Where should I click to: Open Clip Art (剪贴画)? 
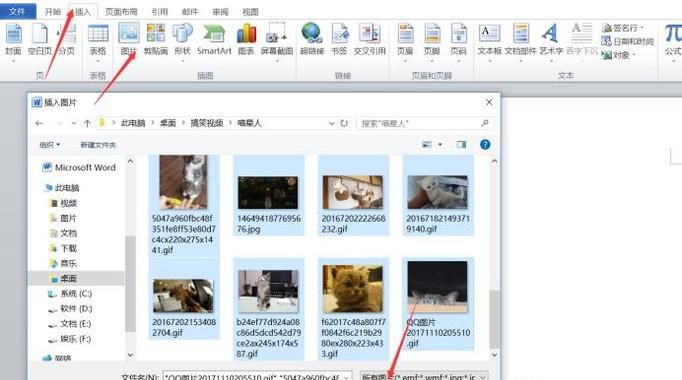[155, 40]
